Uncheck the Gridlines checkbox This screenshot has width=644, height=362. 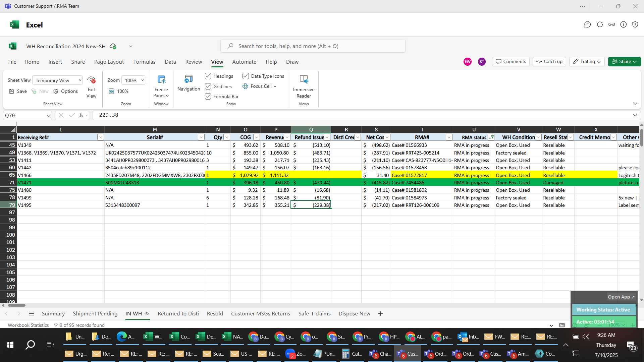click(x=208, y=86)
